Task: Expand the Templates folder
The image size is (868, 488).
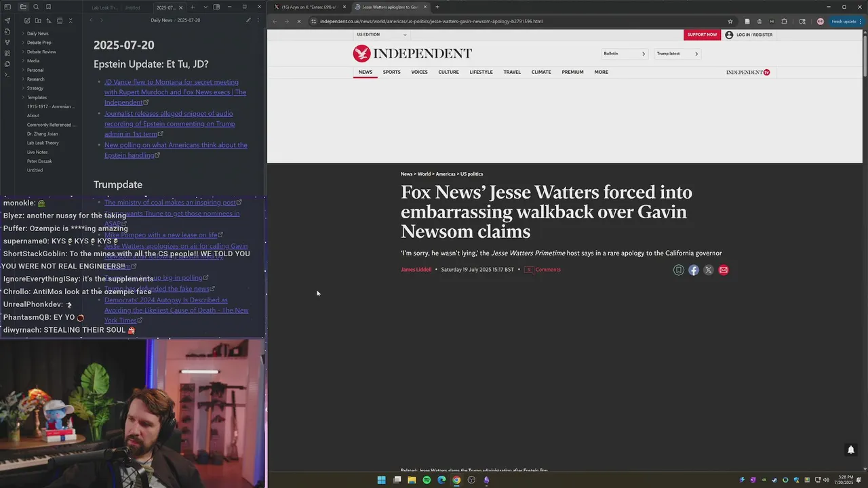Action: coord(37,97)
